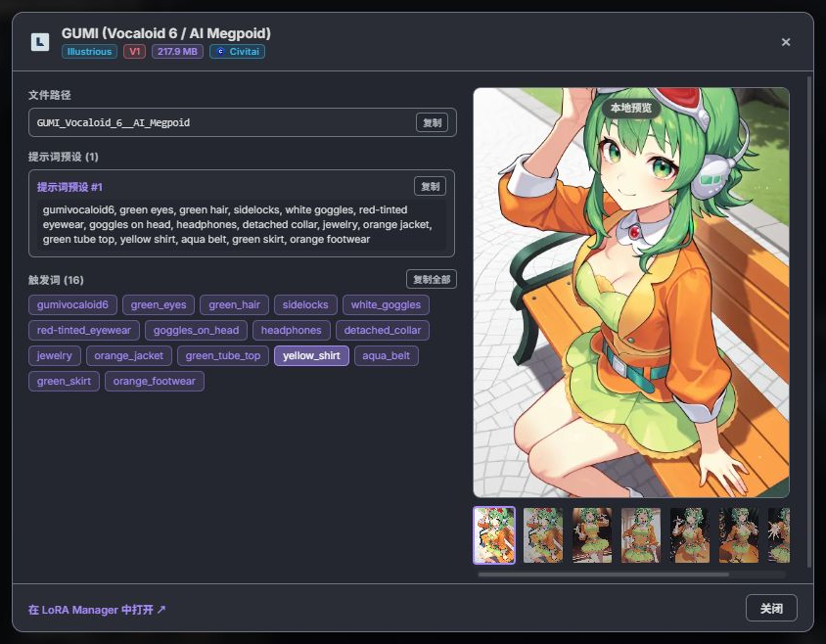Click the 本地预览 label on the preview
Viewport: 826px width, 644px height.
[631, 108]
